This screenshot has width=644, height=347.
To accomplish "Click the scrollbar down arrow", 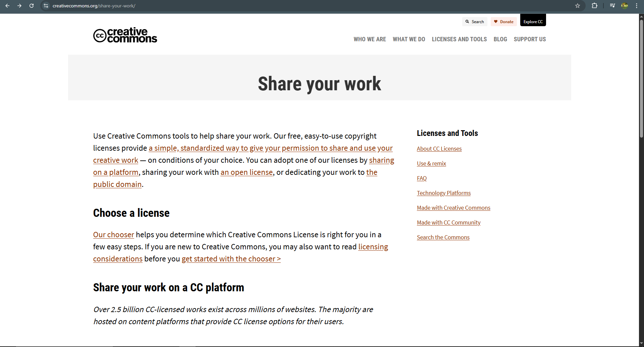I will point(641,344).
